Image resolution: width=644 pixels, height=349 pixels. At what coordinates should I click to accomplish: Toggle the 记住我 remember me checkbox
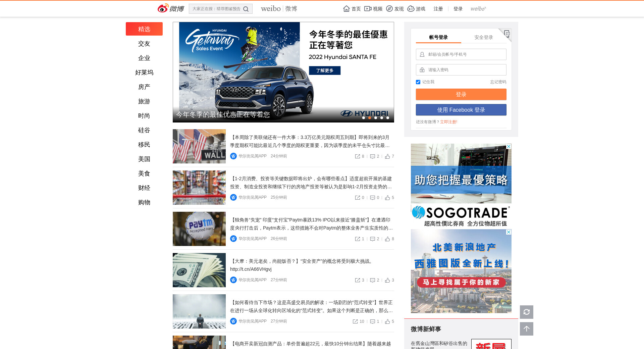[418, 82]
